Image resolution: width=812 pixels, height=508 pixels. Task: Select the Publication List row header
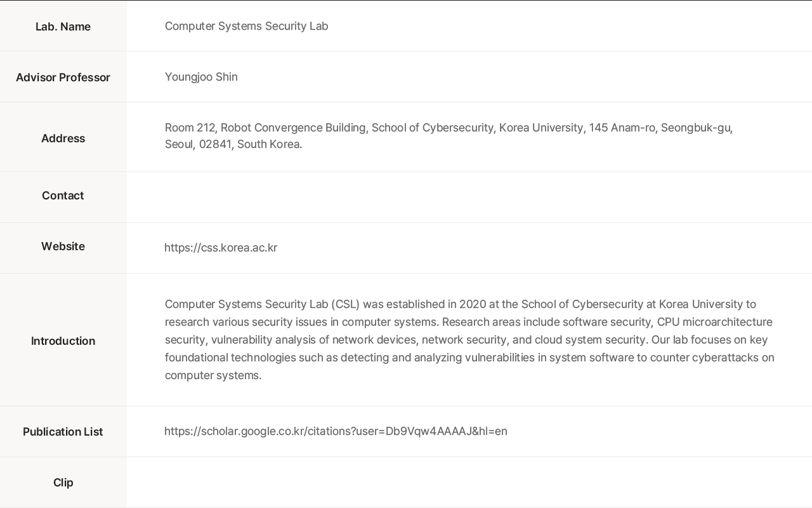point(63,432)
